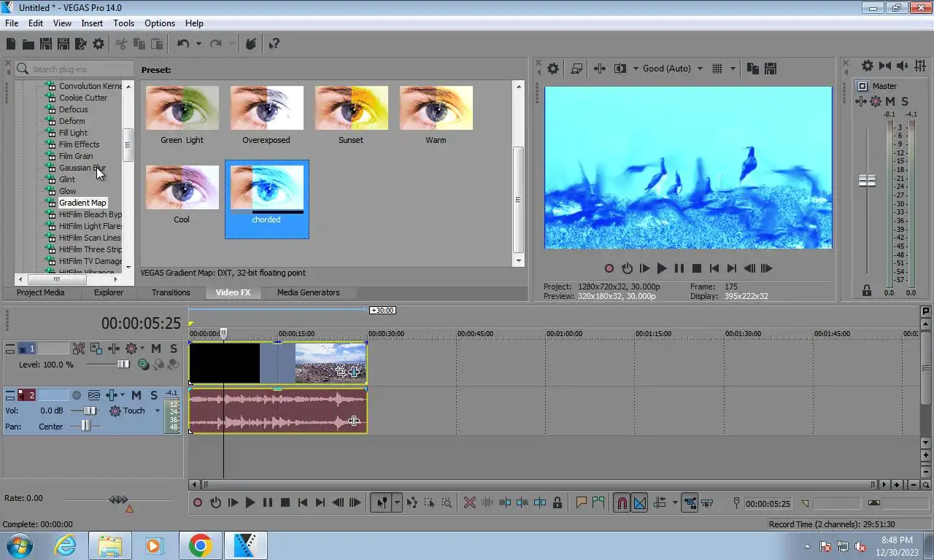Open Event FX on video clip
The height and width of the screenshot is (560, 934).
pyautogui.click(x=354, y=371)
